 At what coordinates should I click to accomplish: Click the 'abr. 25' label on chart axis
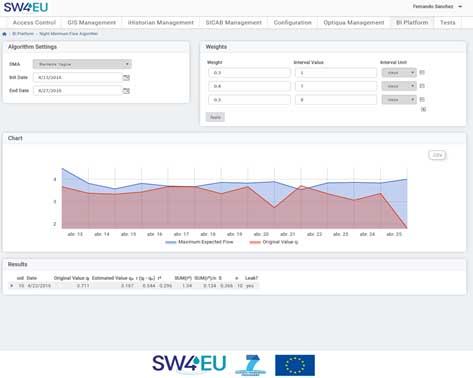tap(394, 234)
